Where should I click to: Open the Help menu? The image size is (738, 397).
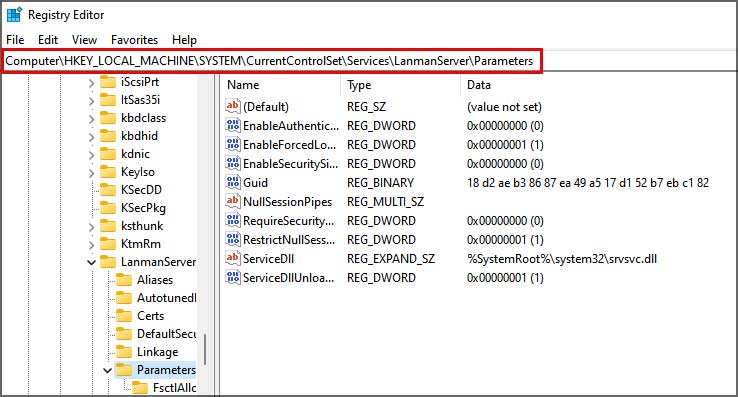[x=184, y=40]
